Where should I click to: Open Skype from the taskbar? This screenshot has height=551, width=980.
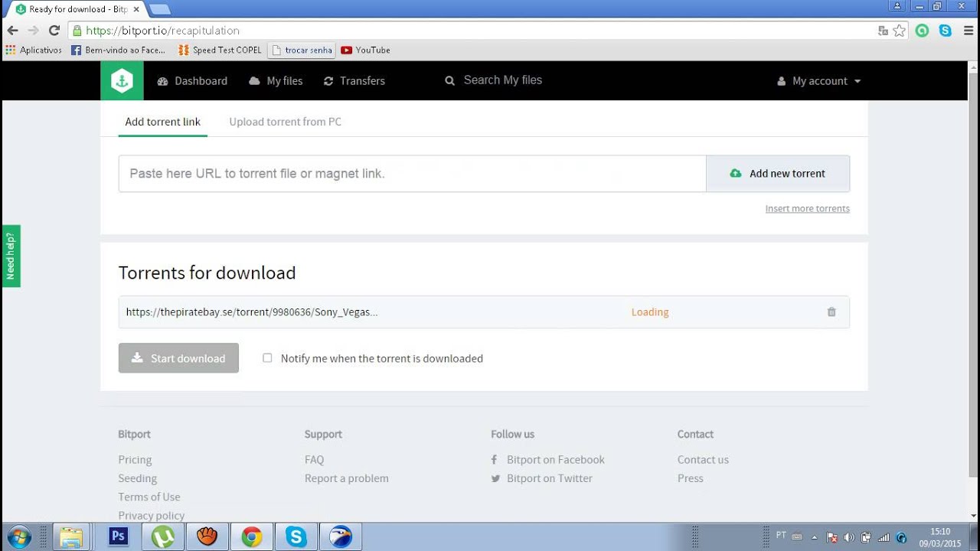pyautogui.click(x=296, y=536)
